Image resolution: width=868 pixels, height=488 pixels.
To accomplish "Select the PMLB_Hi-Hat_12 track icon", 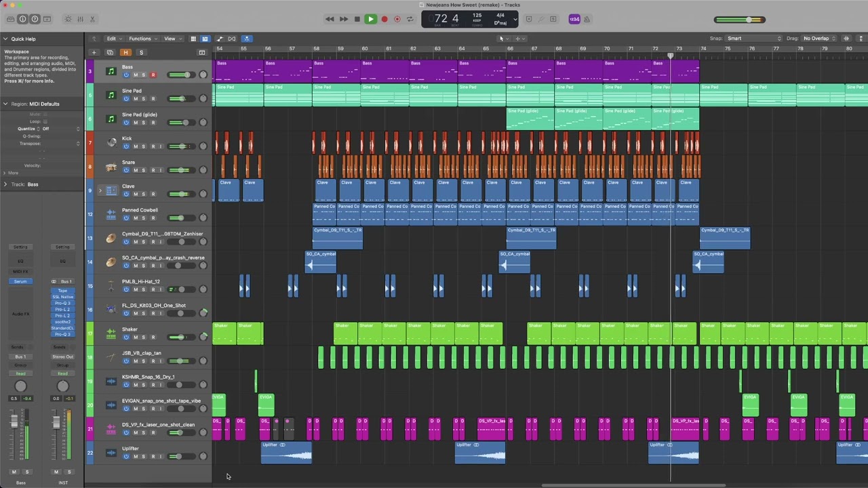I will pos(111,285).
